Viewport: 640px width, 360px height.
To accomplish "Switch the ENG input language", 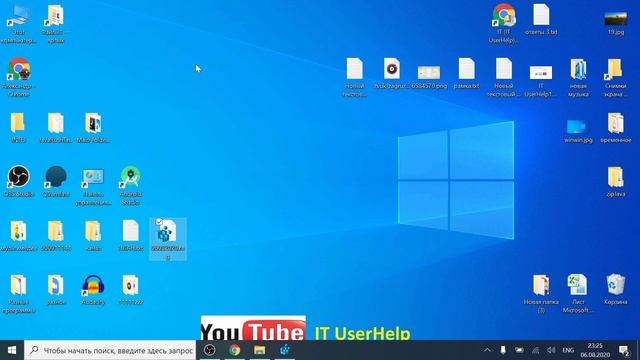I will tap(568, 350).
